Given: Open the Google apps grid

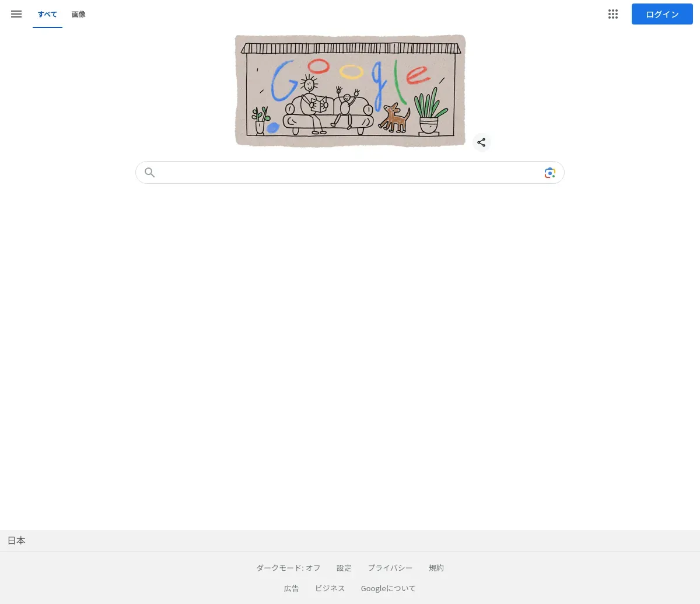Looking at the screenshot, I should pos(612,14).
